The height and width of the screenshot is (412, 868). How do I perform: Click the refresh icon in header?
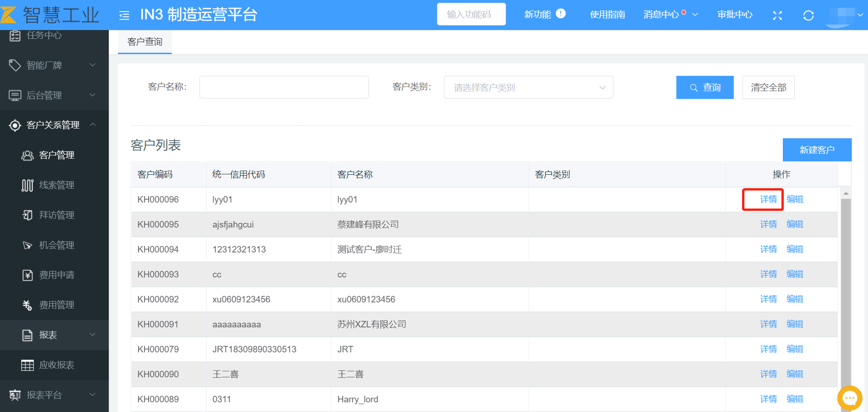[x=808, y=16]
